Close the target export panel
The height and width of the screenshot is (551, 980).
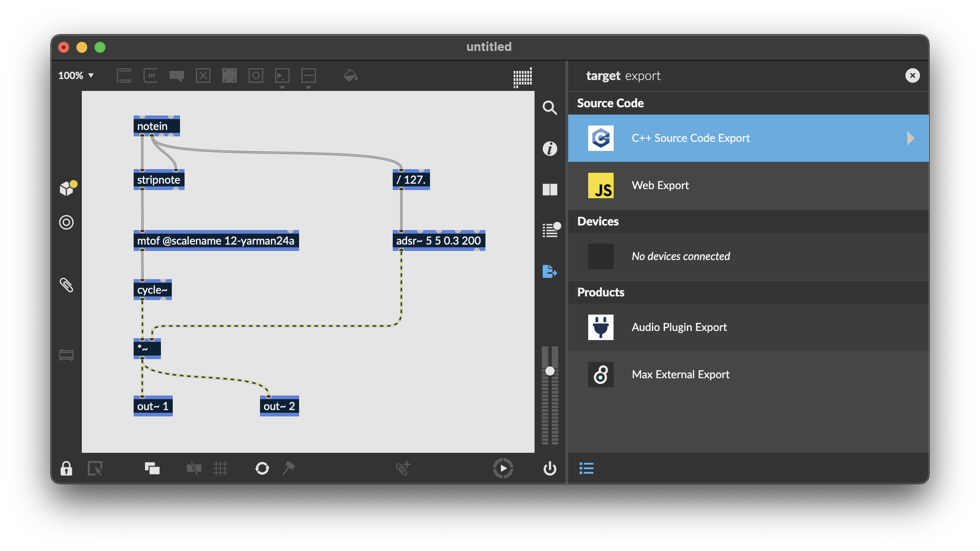[912, 75]
